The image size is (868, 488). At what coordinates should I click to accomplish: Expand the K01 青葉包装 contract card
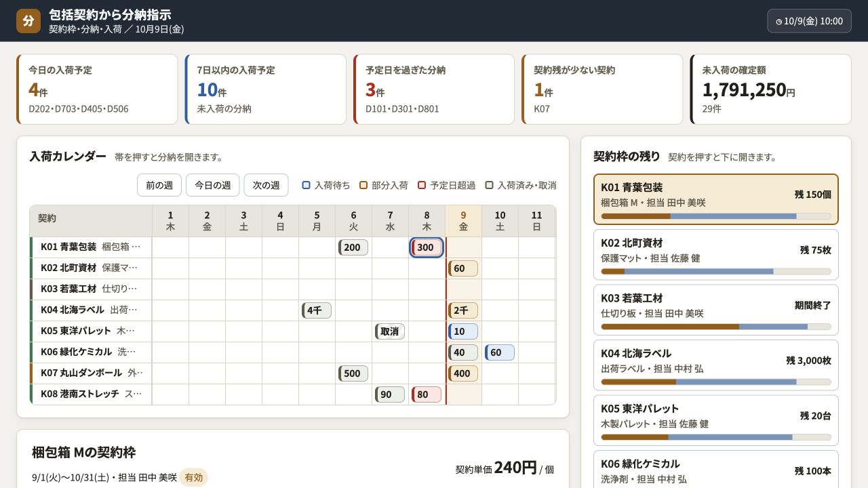pyautogui.click(x=716, y=199)
